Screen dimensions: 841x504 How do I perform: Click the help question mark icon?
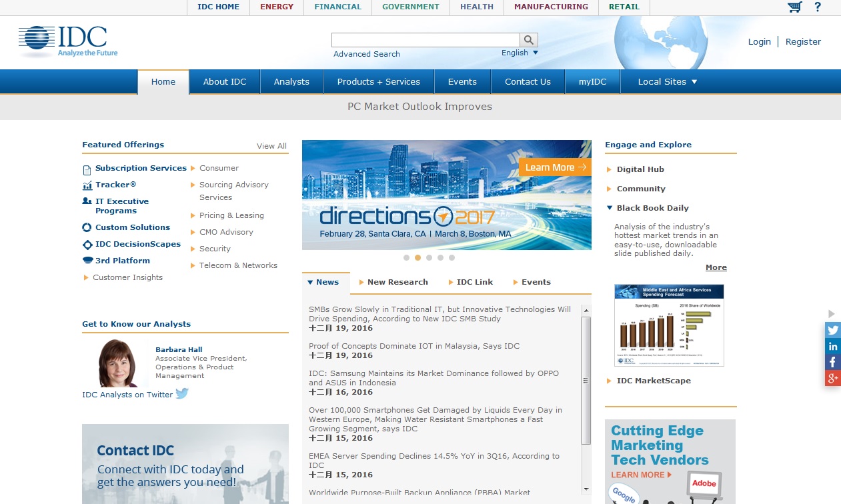click(818, 7)
